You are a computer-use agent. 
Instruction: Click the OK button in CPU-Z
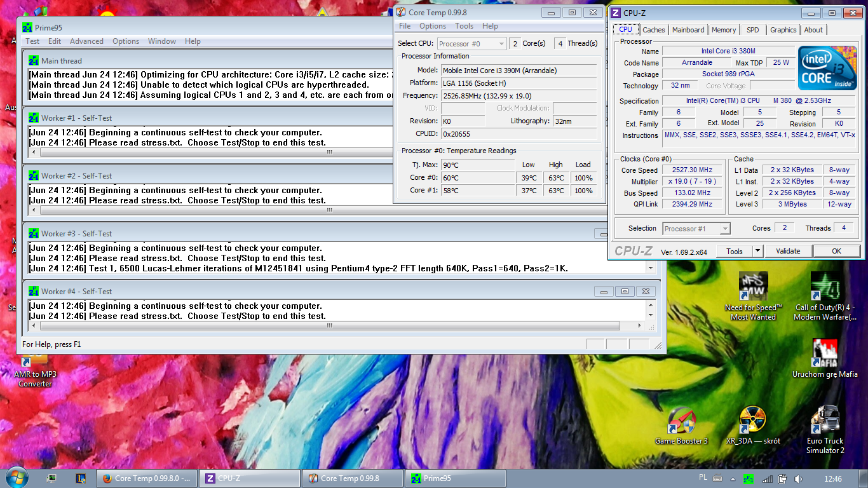coord(836,251)
